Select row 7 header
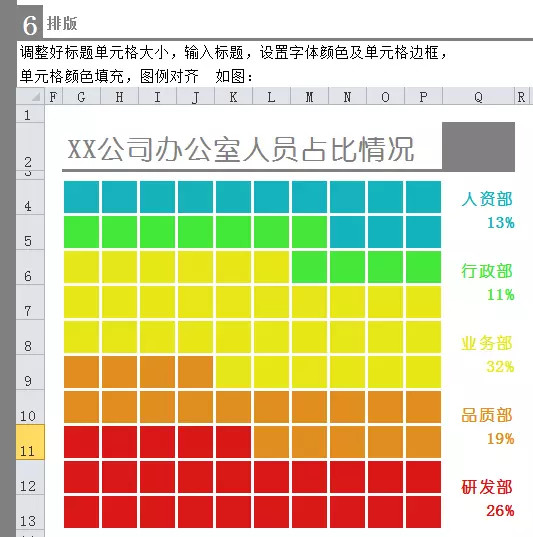 [x=30, y=302]
